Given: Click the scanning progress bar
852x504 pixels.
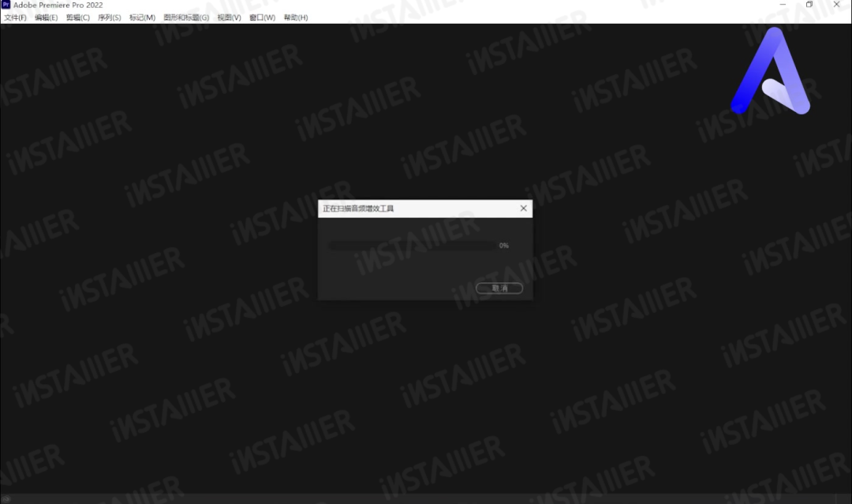Looking at the screenshot, I should point(412,245).
